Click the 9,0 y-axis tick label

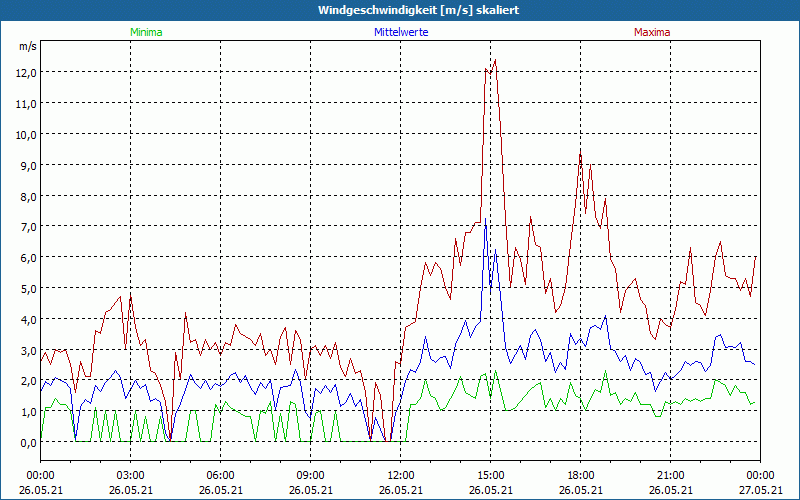pyautogui.click(x=27, y=166)
